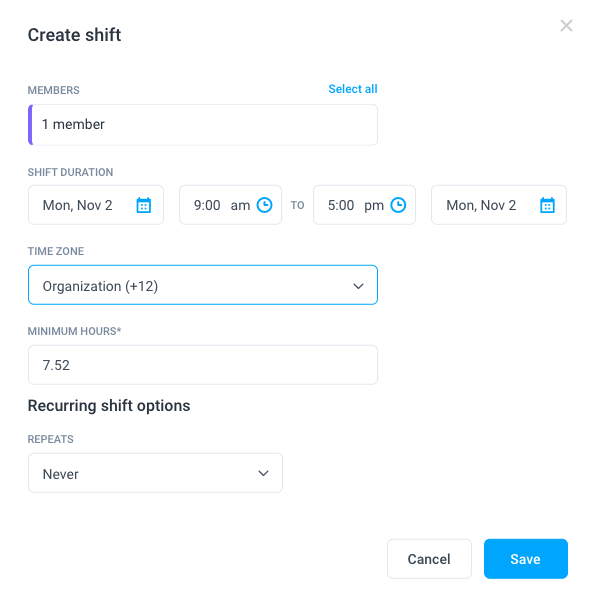
Task: Click the clock icon beside 9:00 am
Action: 265,205
